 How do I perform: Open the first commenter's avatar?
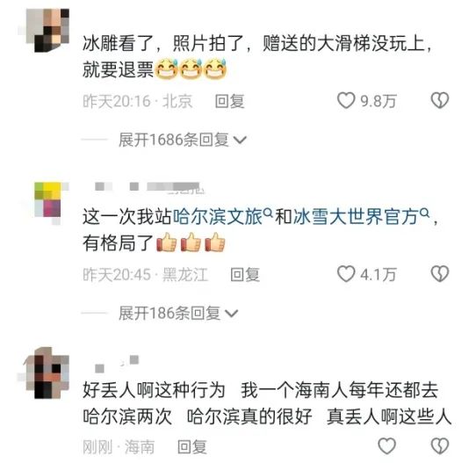point(47,30)
